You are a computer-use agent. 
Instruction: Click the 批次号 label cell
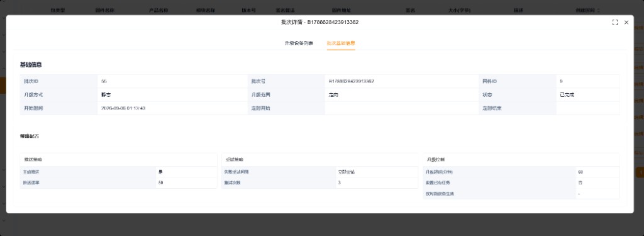pos(286,81)
